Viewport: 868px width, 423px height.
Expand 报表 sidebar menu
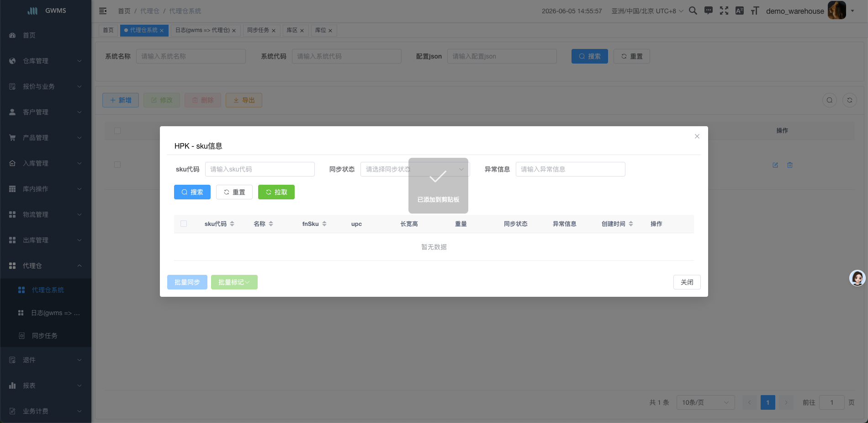point(46,386)
